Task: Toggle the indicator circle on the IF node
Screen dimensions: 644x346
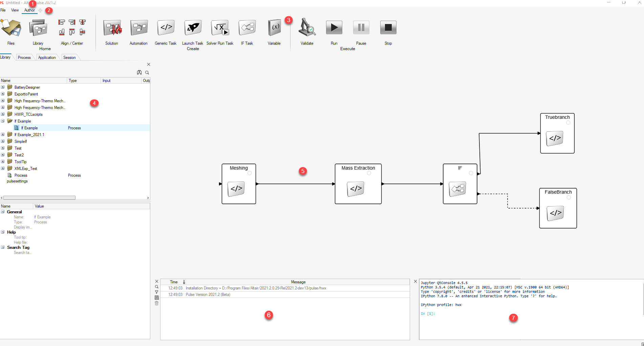Action: [471, 173]
